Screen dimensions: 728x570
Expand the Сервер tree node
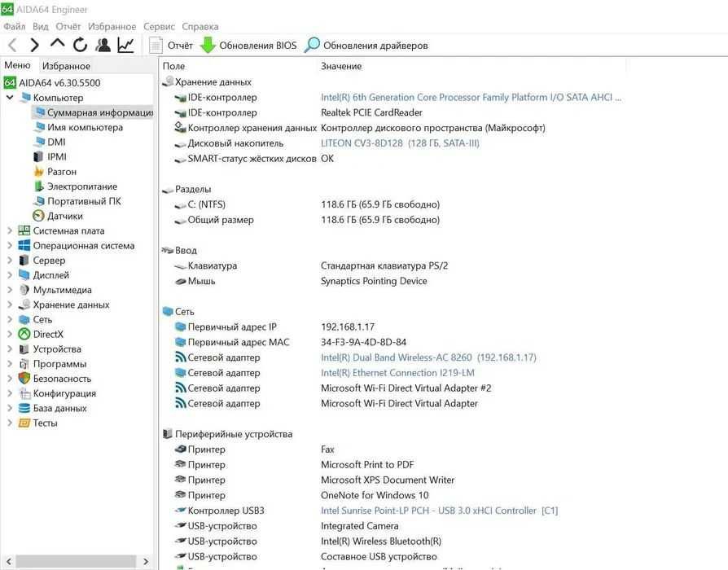click(x=10, y=261)
